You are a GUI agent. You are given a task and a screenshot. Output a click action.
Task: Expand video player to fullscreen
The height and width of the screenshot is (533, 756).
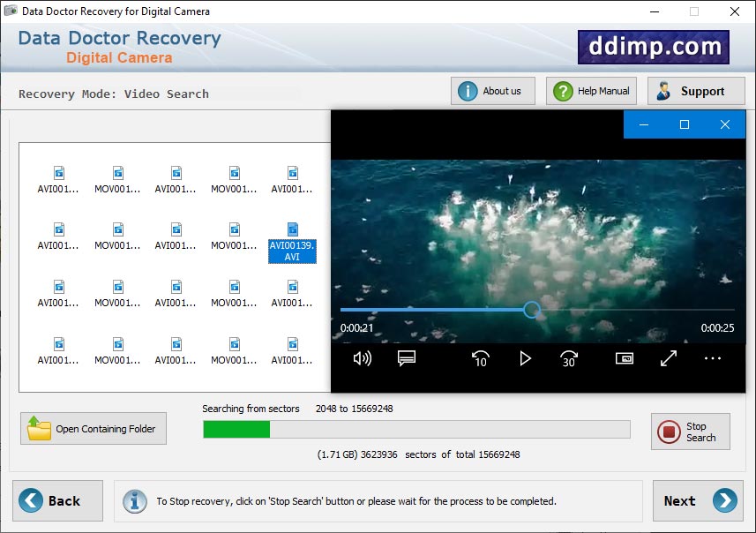click(x=669, y=358)
